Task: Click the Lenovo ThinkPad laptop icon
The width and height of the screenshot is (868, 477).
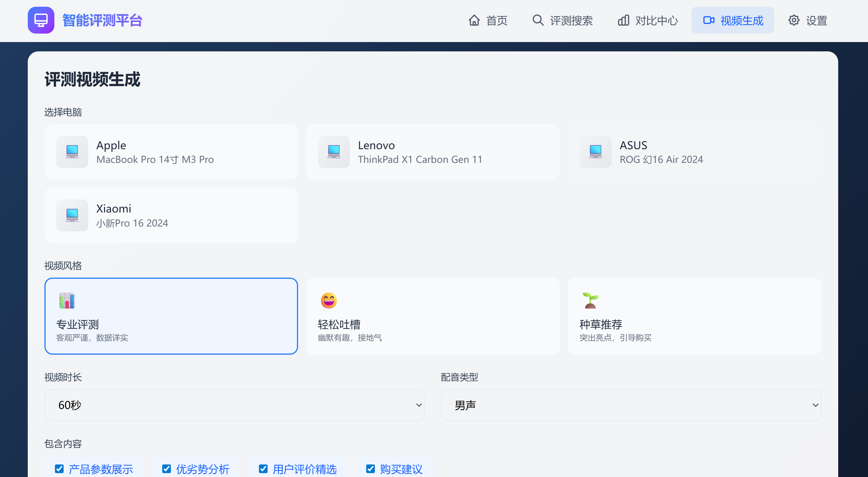Action: [x=333, y=152]
